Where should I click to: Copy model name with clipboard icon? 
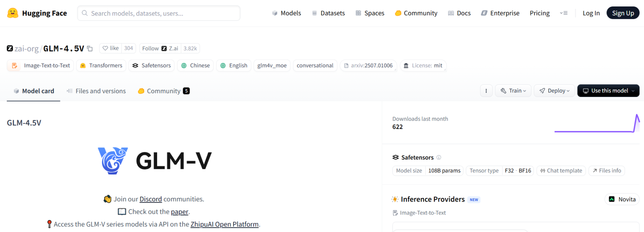pos(90,49)
